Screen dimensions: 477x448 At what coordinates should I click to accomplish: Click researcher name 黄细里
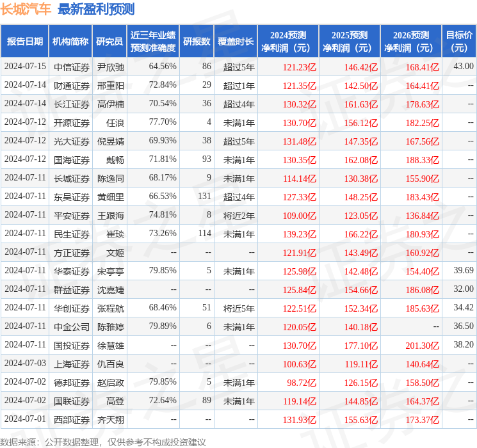(x=110, y=197)
